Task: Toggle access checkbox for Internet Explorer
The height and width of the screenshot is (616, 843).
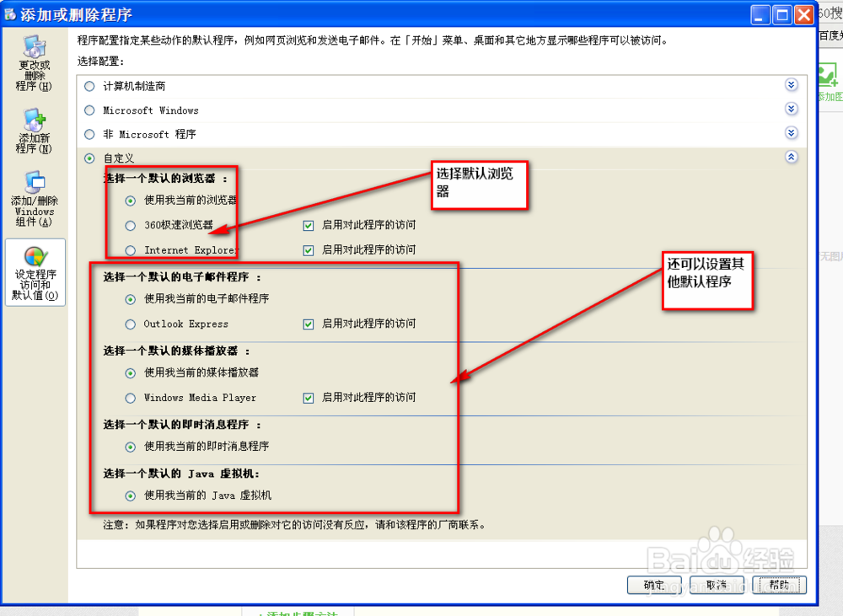Action: [x=308, y=250]
